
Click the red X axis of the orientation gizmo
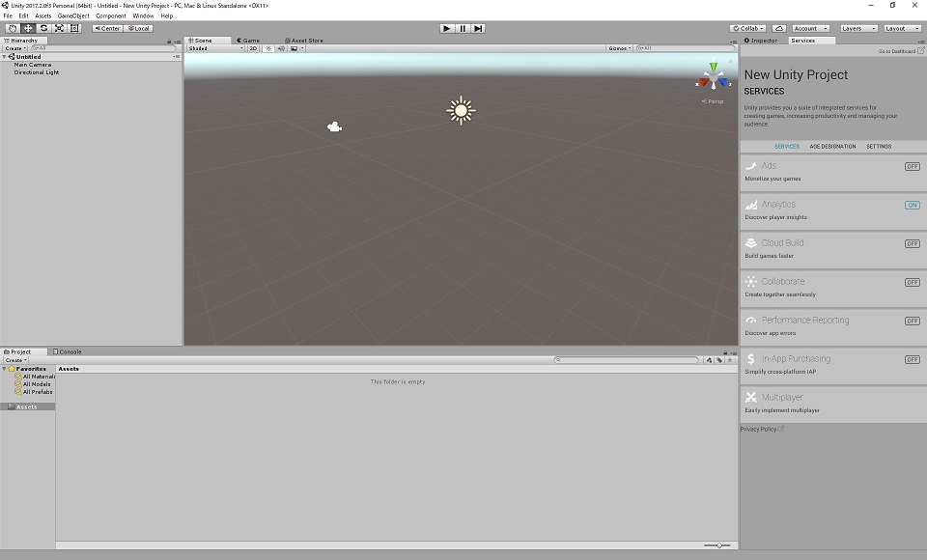point(703,82)
